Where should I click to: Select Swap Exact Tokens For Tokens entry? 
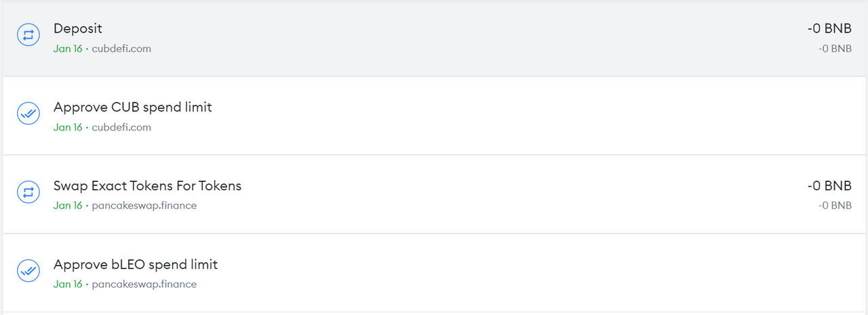tap(147, 185)
